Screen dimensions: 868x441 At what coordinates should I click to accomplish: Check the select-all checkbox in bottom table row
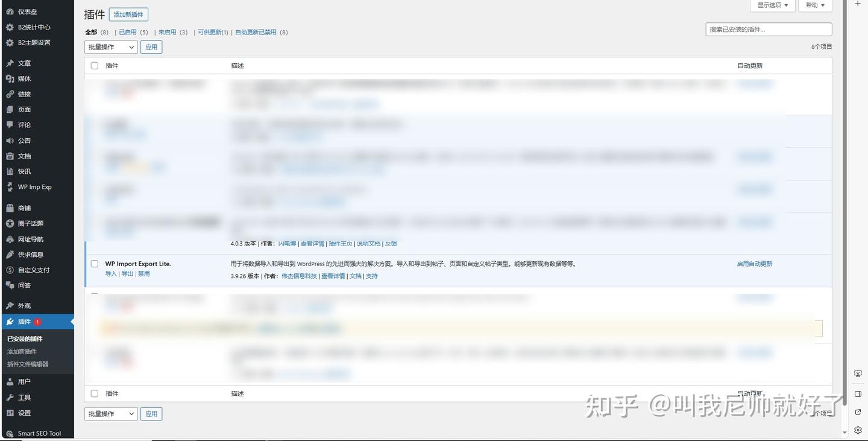pos(94,393)
